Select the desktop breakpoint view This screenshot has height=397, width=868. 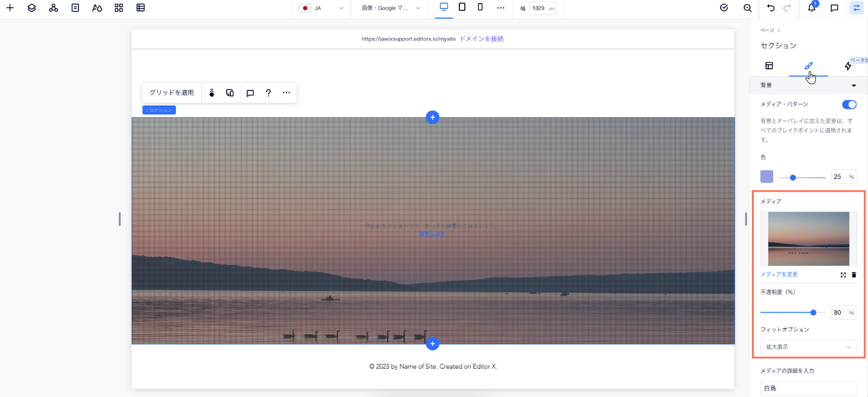tap(444, 7)
